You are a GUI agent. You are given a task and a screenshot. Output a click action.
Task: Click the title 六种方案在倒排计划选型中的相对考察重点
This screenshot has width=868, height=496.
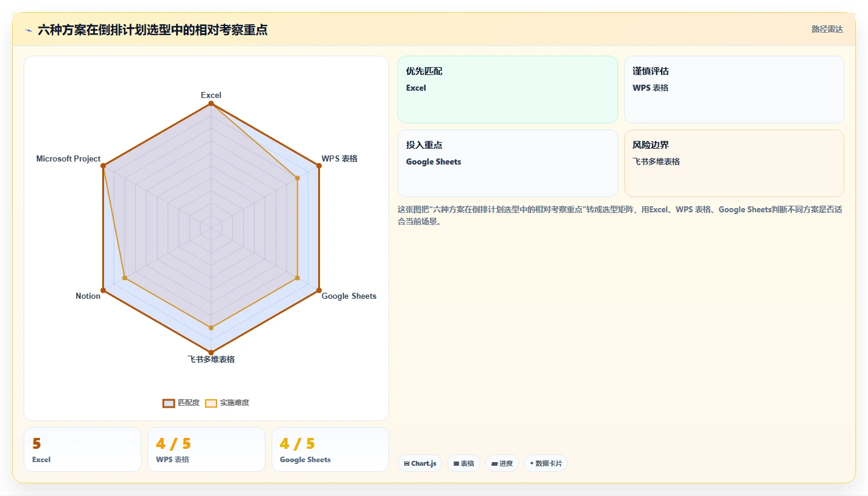click(152, 30)
